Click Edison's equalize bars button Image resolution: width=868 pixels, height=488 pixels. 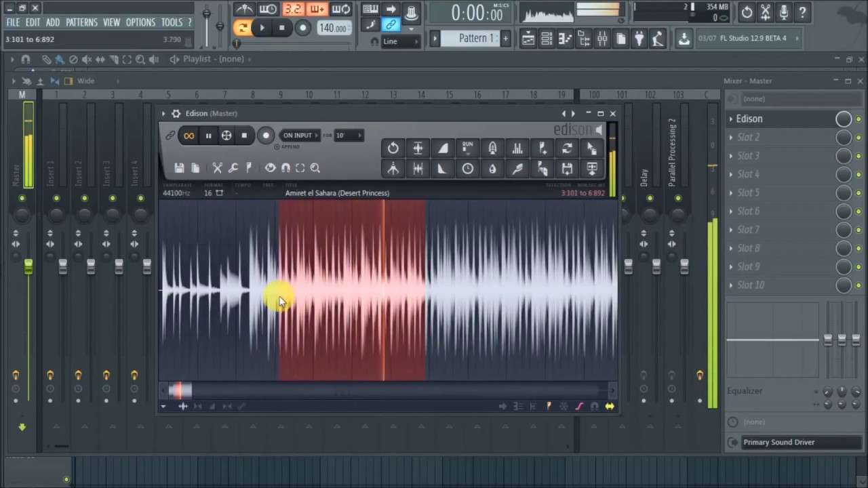click(517, 148)
